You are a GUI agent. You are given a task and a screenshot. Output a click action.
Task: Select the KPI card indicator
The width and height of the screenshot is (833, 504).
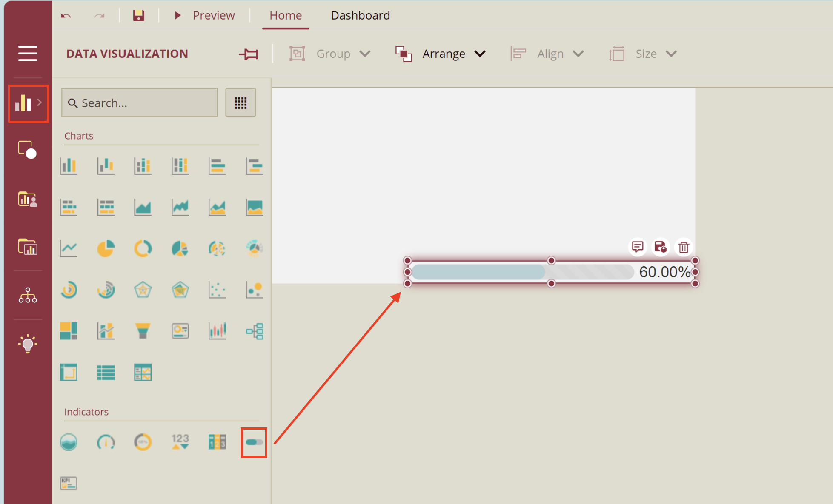(69, 483)
